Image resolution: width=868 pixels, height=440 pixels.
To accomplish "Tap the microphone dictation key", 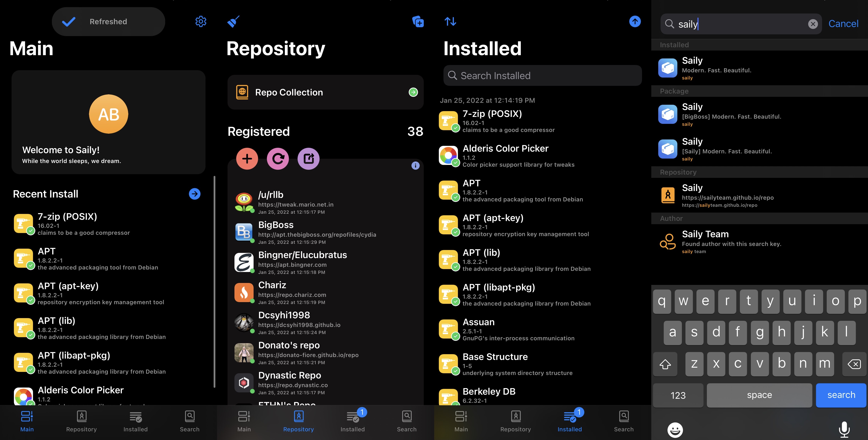I will click(844, 430).
